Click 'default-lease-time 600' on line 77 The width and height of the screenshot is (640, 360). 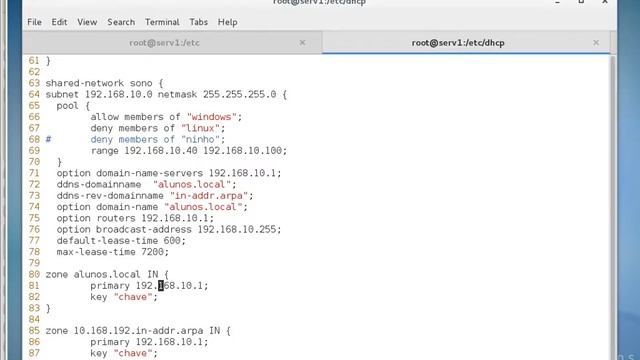(118, 241)
